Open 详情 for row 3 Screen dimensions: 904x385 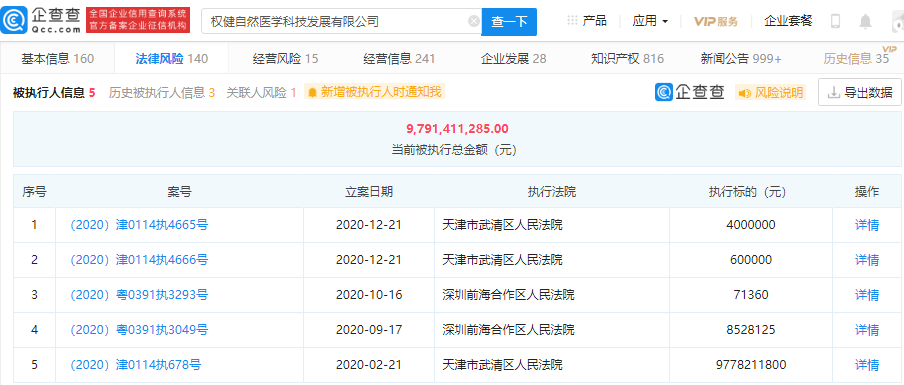pos(867,295)
